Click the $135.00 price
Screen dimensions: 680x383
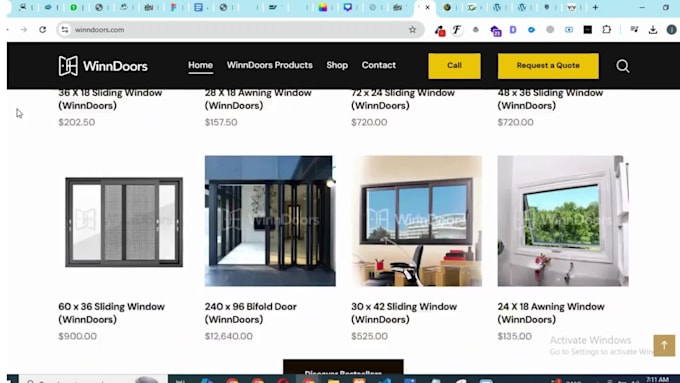point(514,336)
